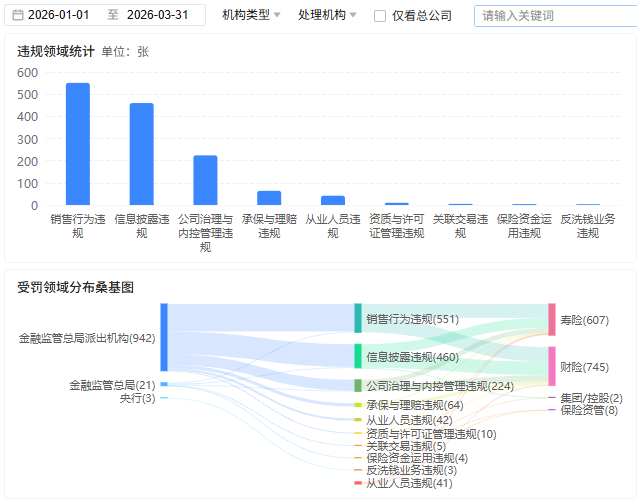637x501 pixels.
Task: Click the 保险资管(8) Sankey label
Action: point(588,410)
